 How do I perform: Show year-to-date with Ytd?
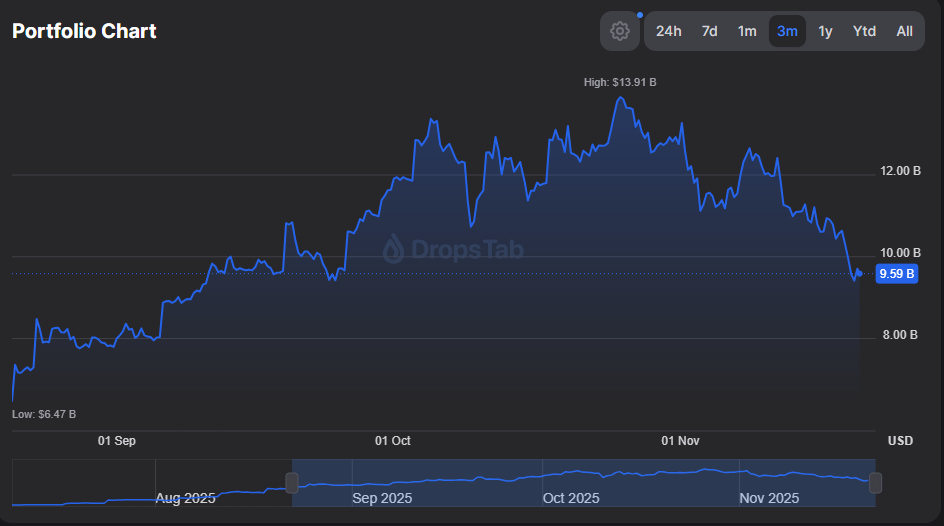(x=864, y=31)
